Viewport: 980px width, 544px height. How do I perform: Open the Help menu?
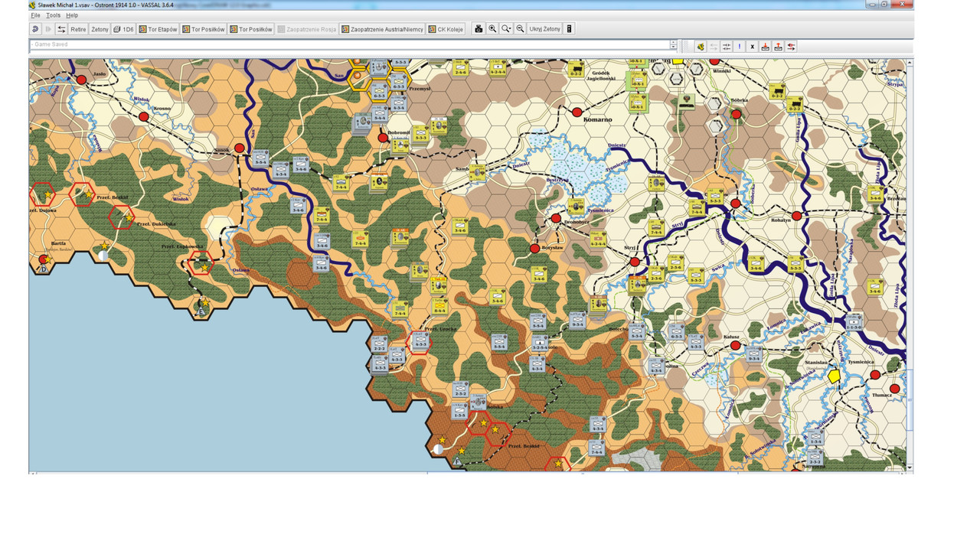pyautogui.click(x=72, y=15)
